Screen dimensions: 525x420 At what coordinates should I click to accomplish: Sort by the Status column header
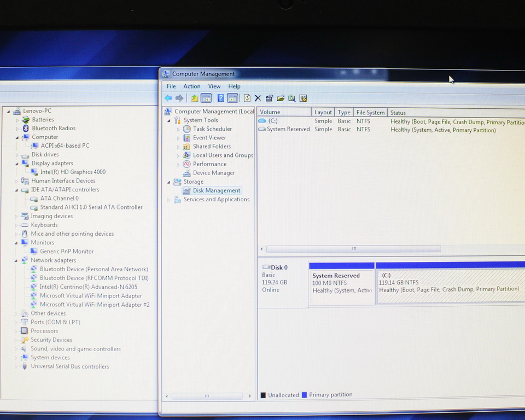[456, 113]
